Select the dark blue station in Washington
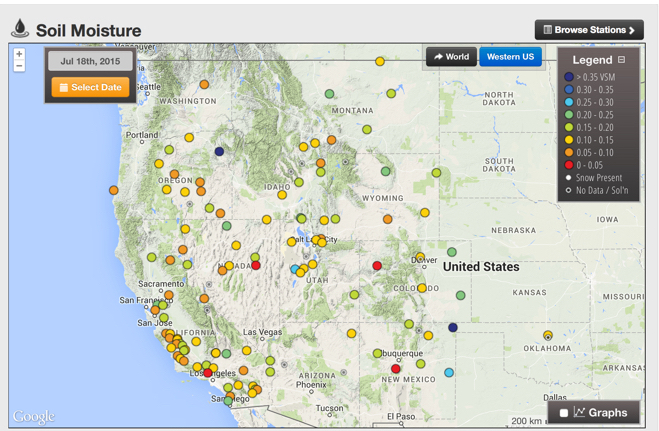659x431 pixels. [219, 152]
